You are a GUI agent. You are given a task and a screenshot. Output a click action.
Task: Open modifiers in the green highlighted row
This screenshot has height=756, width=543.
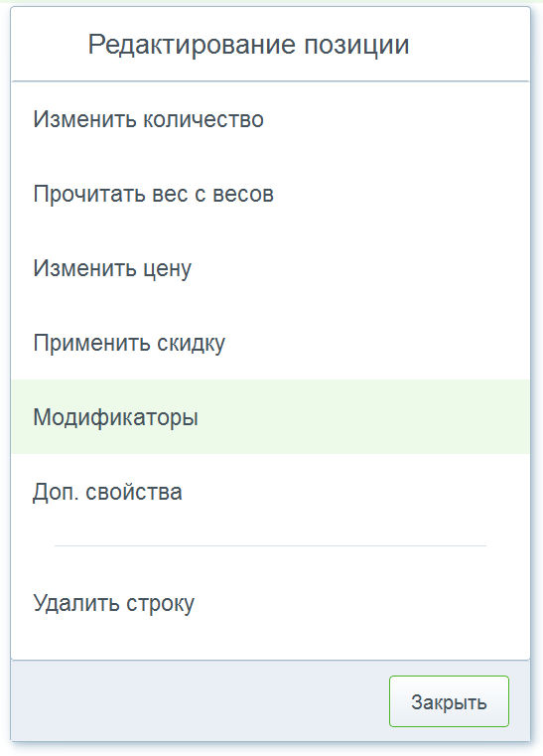point(270,416)
